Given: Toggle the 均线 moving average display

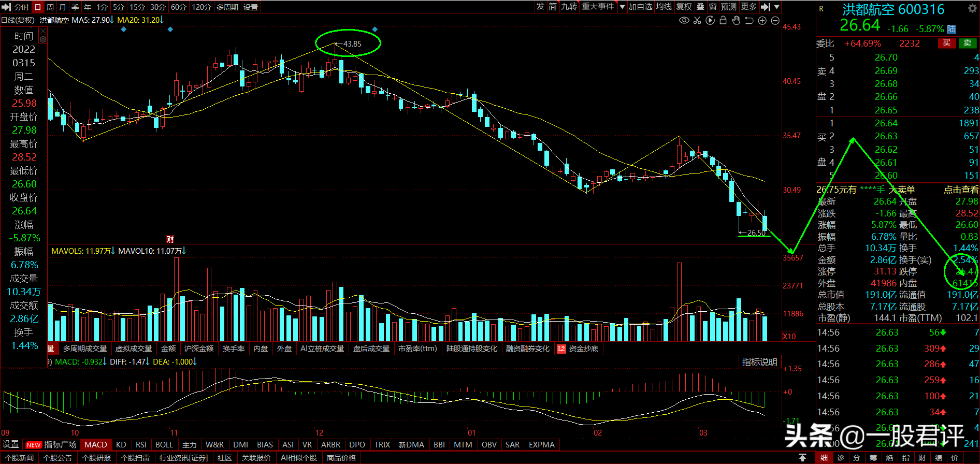Looking at the screenshot, I should pyautogui.click(x=664, y=7).
